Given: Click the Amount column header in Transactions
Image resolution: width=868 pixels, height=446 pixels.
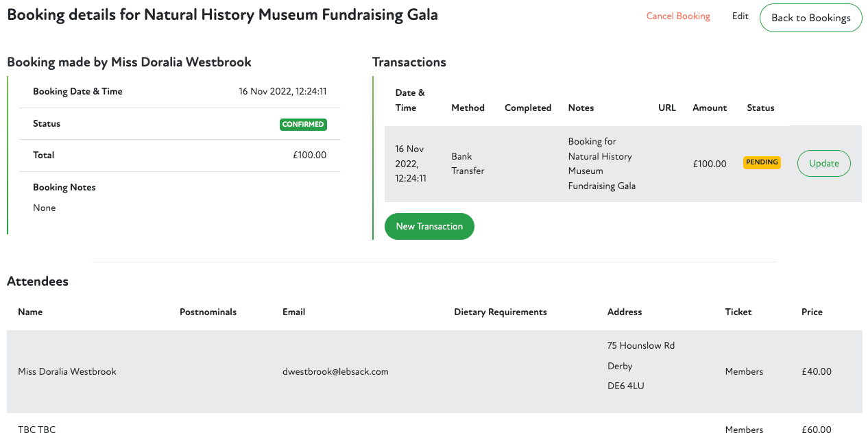Looking at the screenshot, I should point(709,108).
